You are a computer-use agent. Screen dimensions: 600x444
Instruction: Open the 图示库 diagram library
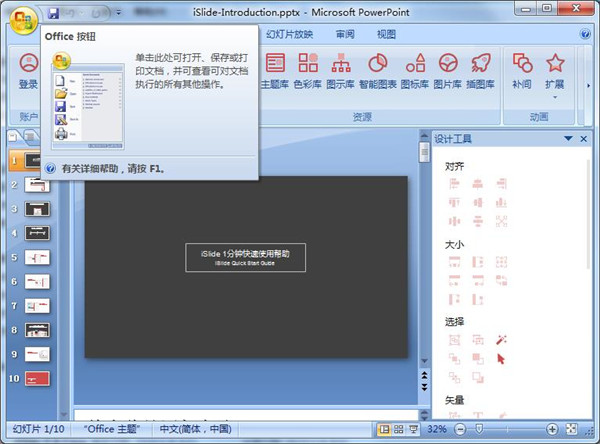(341, 71)
